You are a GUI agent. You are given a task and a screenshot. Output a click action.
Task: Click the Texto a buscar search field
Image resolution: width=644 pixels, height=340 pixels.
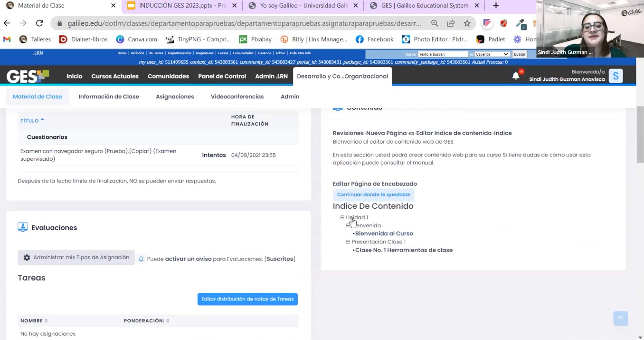point(443,54)
